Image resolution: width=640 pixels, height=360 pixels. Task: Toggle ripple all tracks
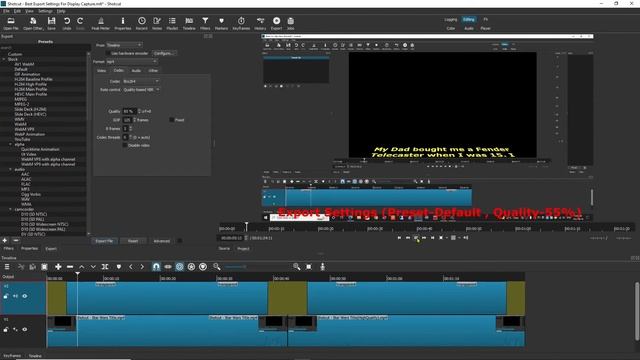tap(191, 267)
